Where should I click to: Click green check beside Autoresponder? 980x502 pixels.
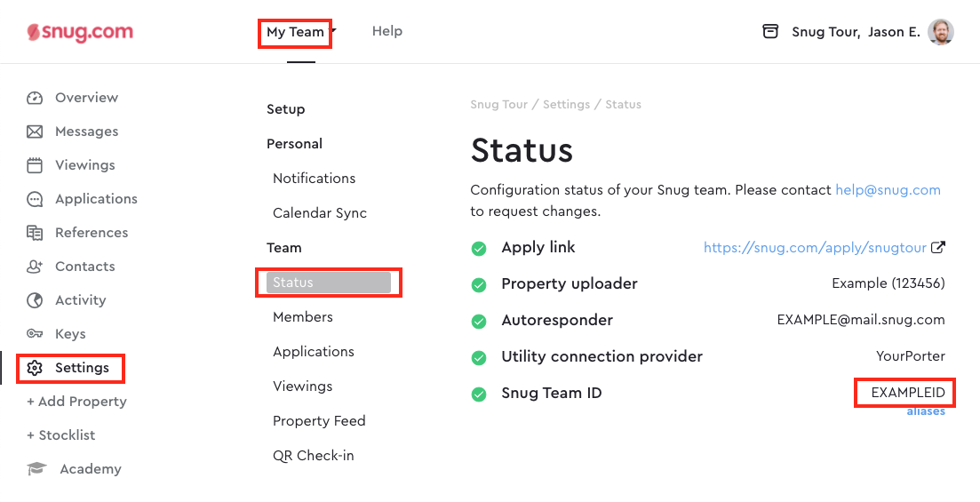479,322
